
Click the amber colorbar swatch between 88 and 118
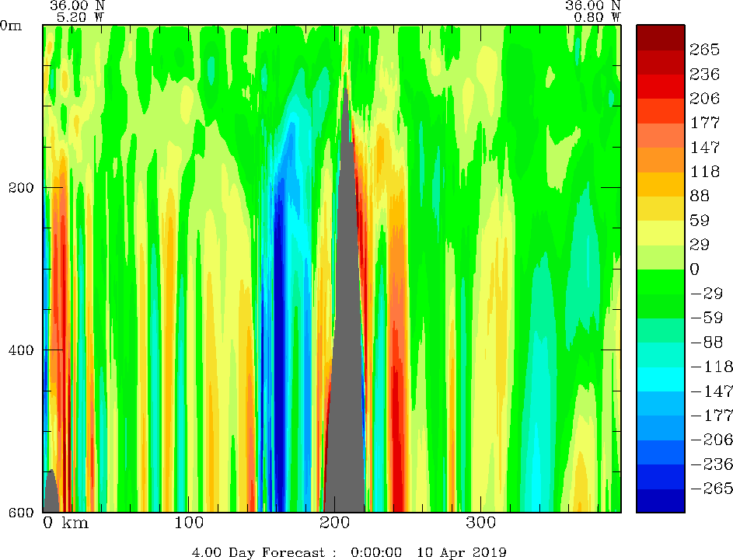661,185
